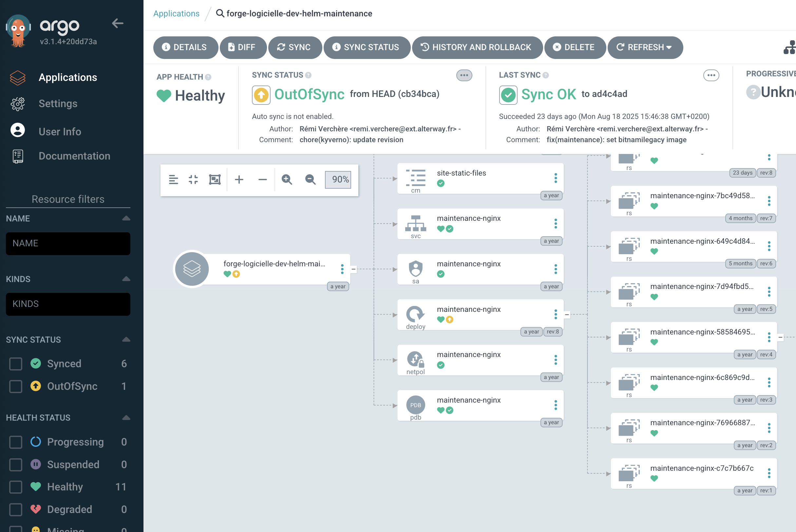Collapse the sidebar with back arrow
The height and width of the screenshot is (532, 796).
[x=117, y=23]
